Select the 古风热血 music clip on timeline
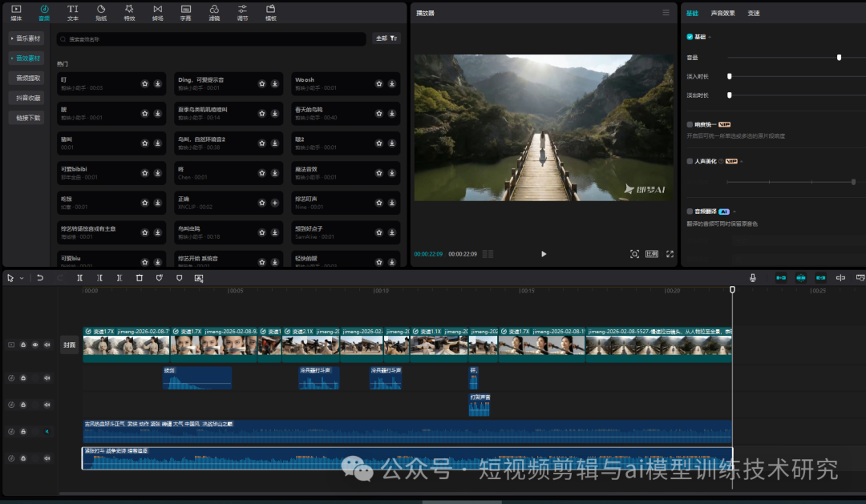Viewport: 866px width, 504px height. 407,432
